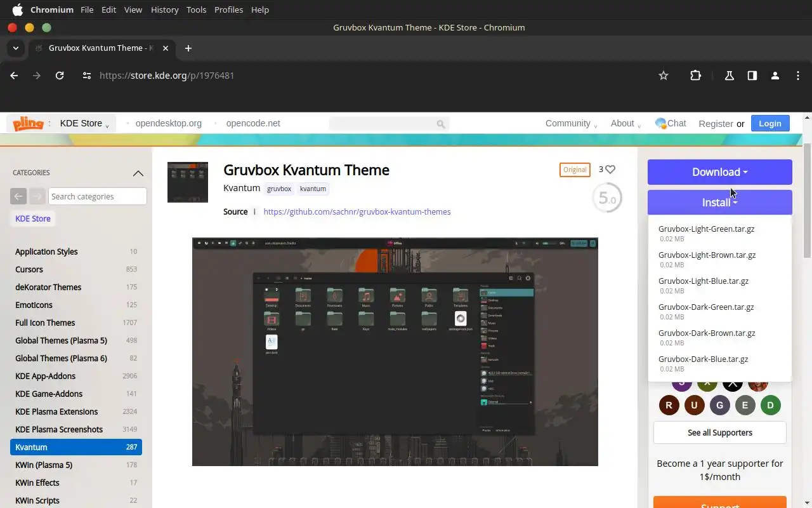Go back to the previous page
Screen dimensions: 812x508
coord(14,76)
